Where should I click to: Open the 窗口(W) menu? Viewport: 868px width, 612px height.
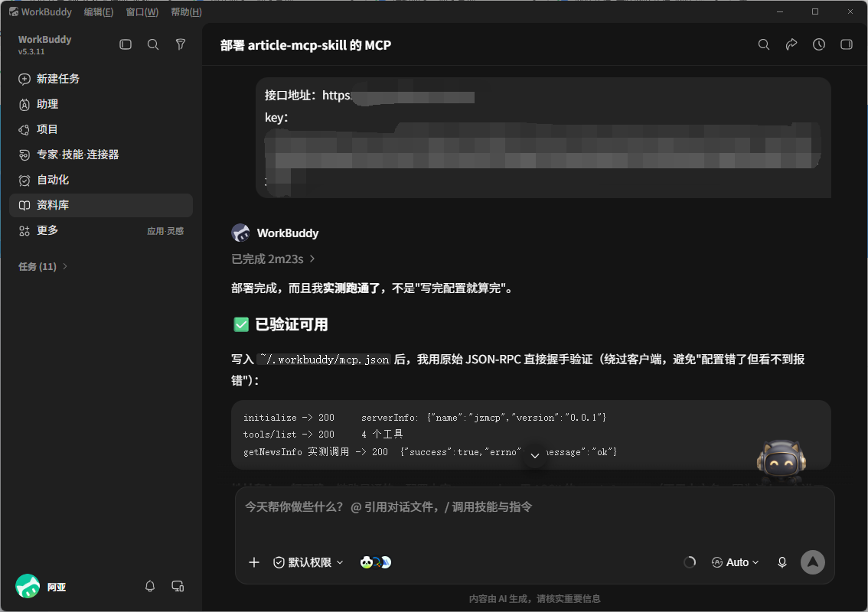click(x=142, y=11)
